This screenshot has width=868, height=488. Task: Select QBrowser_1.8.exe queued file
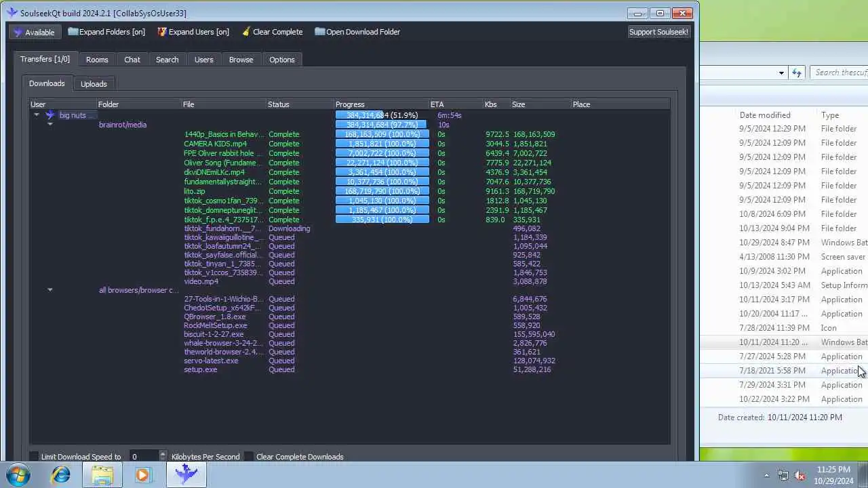coord(215,317)
